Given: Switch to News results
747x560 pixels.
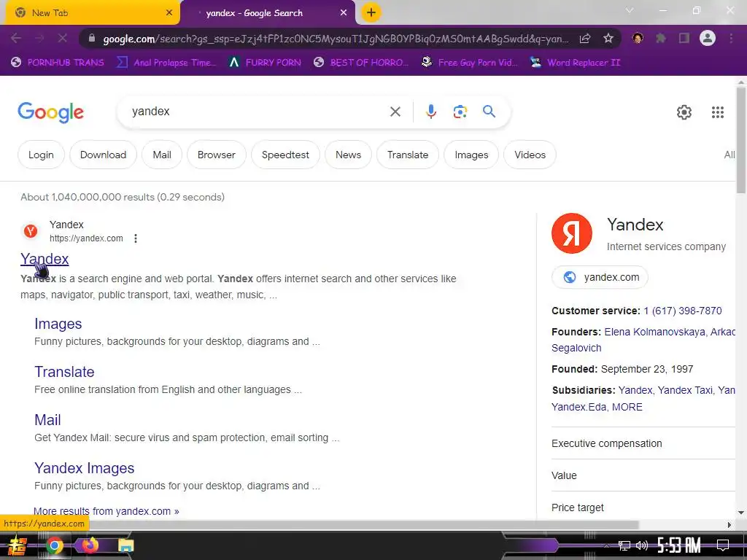Looking at the screenshot, I should click(348, 155).
